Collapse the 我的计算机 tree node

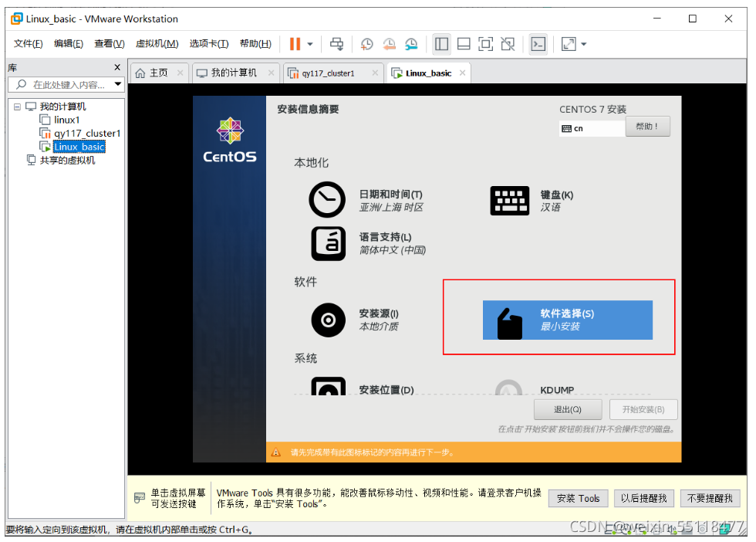tap(17, 107)
